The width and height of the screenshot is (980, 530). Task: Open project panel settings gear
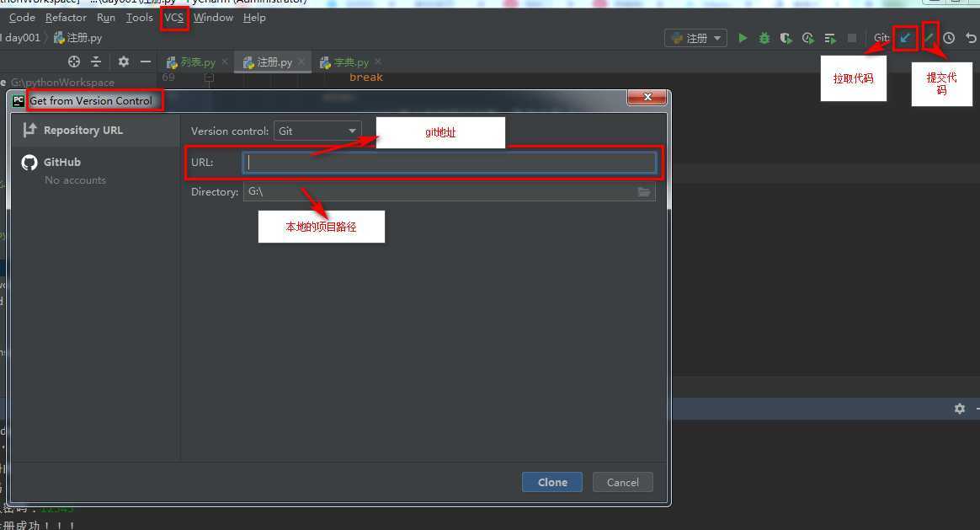click(124, 62)
